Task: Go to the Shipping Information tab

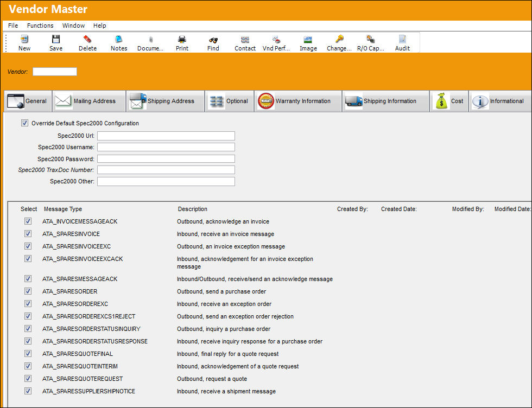Action: tap(386, 101)
